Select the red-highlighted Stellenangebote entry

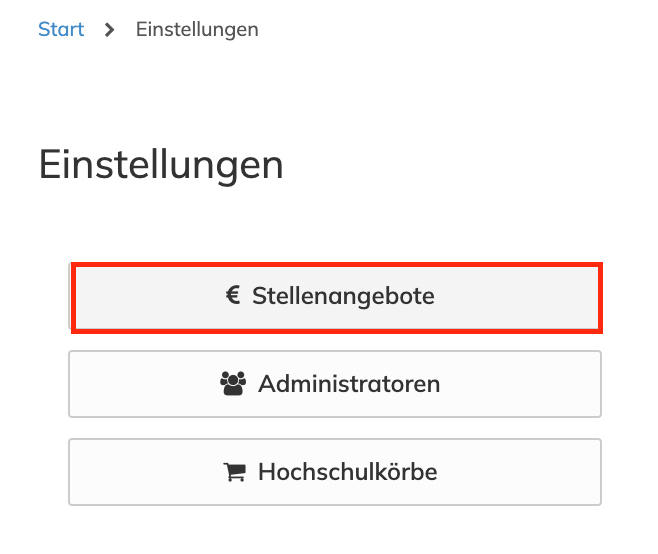pyautogui.click(x=335, y=297)
